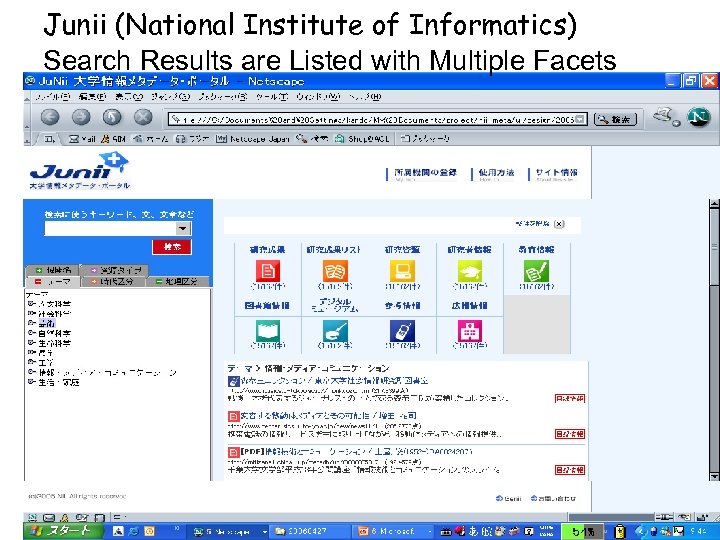The width and height of the screenshot is (720, 540).
Task: Select the graduation cap 研究者情報 icon
Action: (x=469, y=270)
